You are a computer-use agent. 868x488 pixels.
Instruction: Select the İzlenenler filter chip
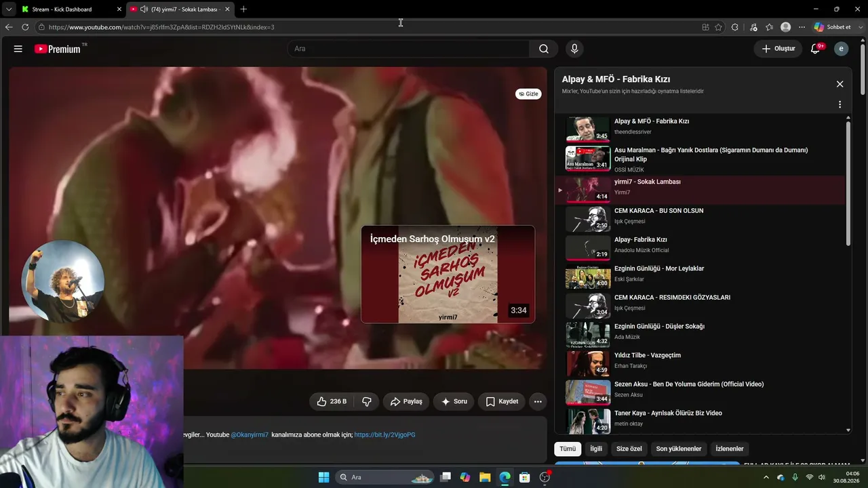[730, 449]
